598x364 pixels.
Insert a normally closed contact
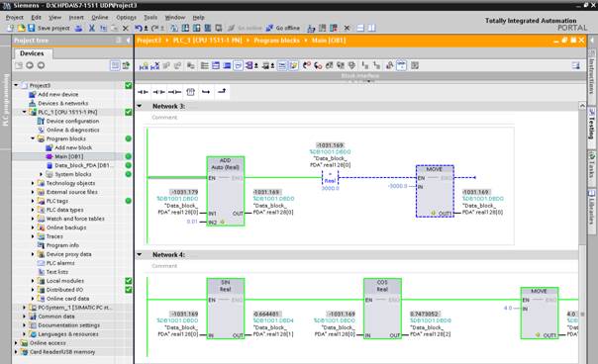click(158, 92)
